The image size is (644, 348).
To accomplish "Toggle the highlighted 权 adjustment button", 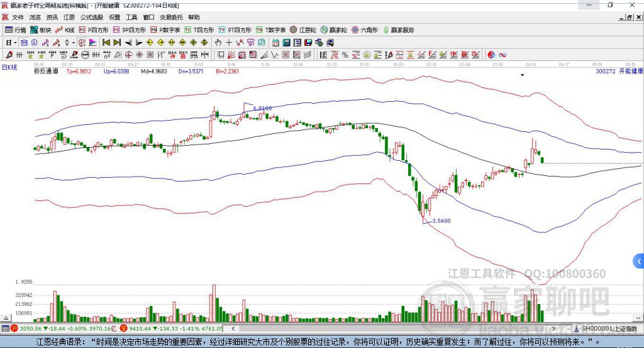I will [82, 43].
